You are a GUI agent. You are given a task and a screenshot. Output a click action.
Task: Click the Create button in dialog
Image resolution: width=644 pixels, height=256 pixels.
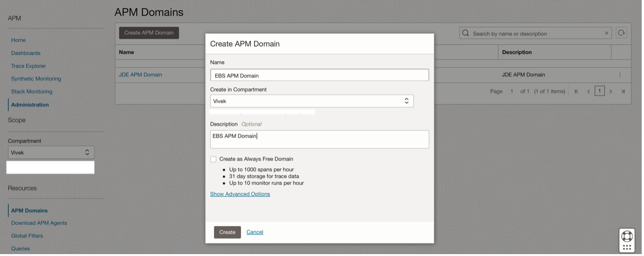[228, 233]
